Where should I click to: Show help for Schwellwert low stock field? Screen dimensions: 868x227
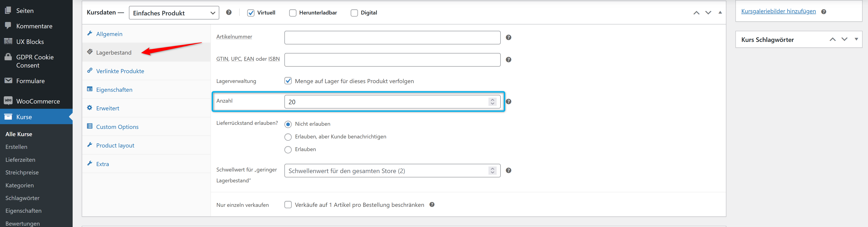[x=508, y=171]
